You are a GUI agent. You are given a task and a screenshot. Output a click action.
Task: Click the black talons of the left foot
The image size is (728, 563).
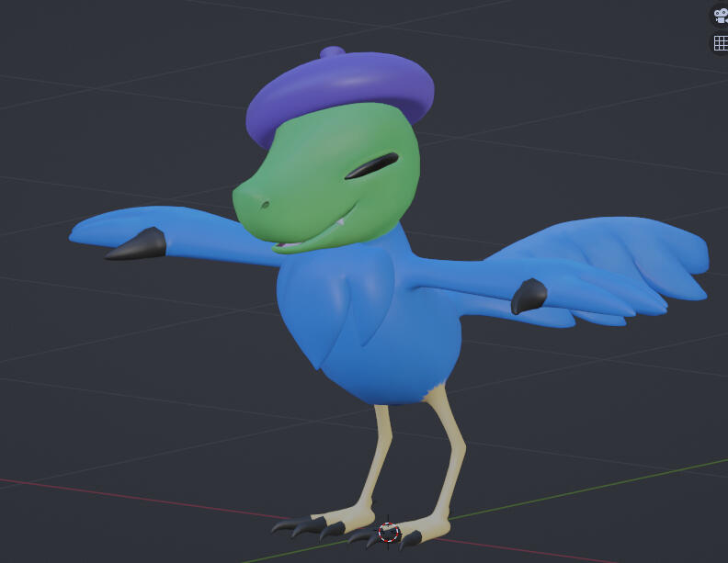306,527
